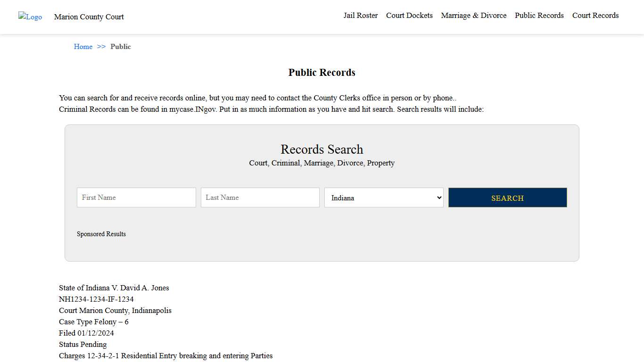The image size is (644, 362).
Task: Click the Records Search heading
Action: tap(322, 149)
